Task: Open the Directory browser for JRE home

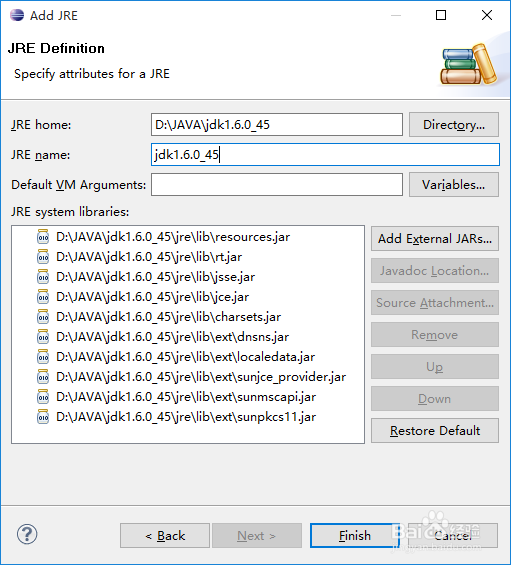Action: [454, 125]
